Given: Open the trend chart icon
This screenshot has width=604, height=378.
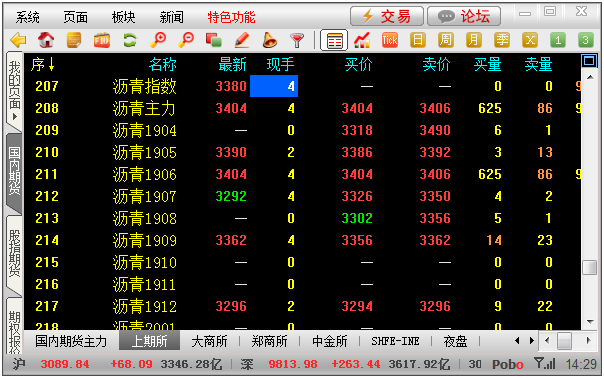Looking at the screenshot, I should pyautogui.click(x=362, y=40).
